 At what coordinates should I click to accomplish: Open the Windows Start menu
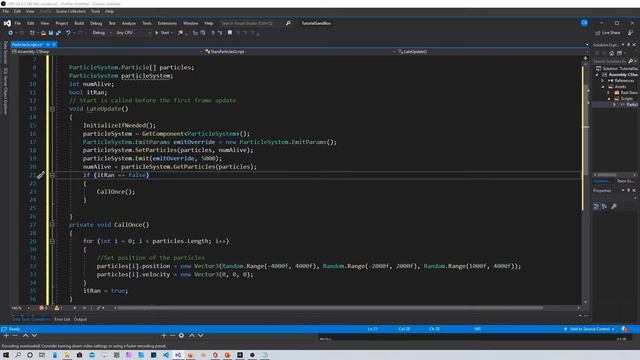click(x=6, y=355)
